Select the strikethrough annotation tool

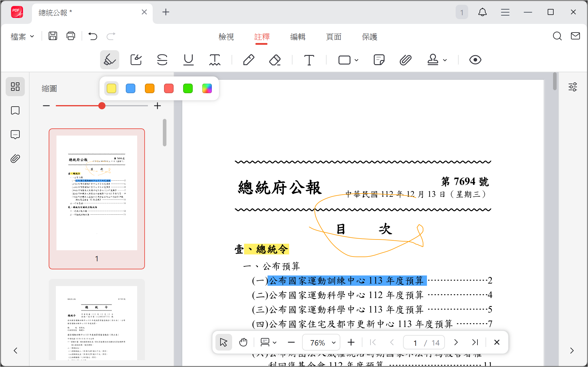point(163,60)
